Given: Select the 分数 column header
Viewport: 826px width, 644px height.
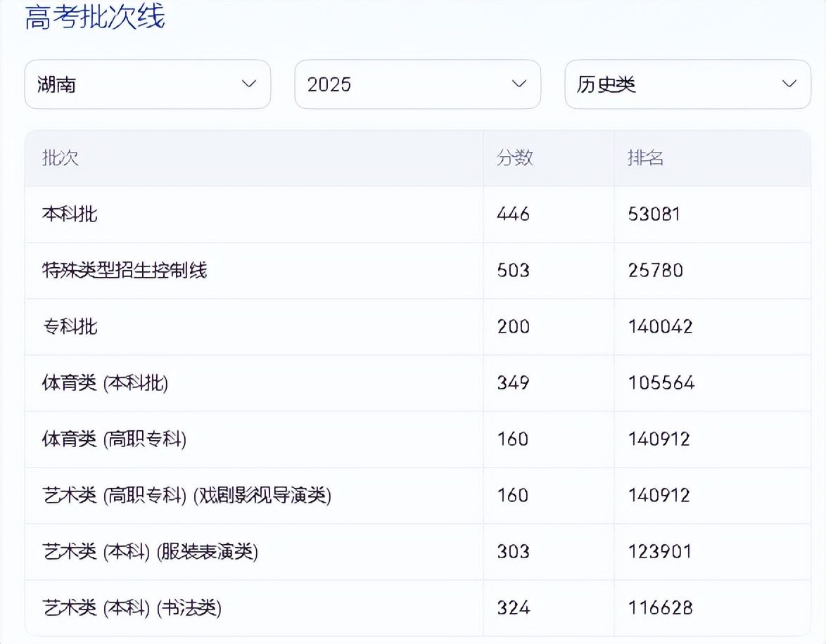Looking at the screenshot, I should (516, 159).
